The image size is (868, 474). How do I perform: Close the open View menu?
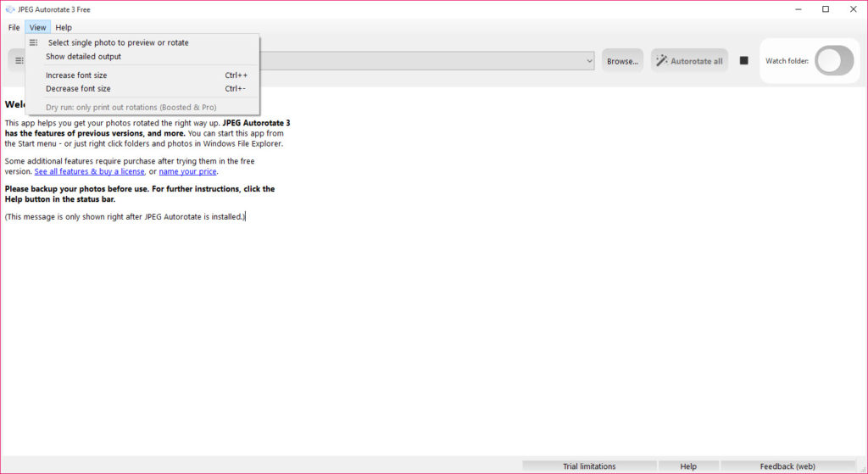point(37,27)
